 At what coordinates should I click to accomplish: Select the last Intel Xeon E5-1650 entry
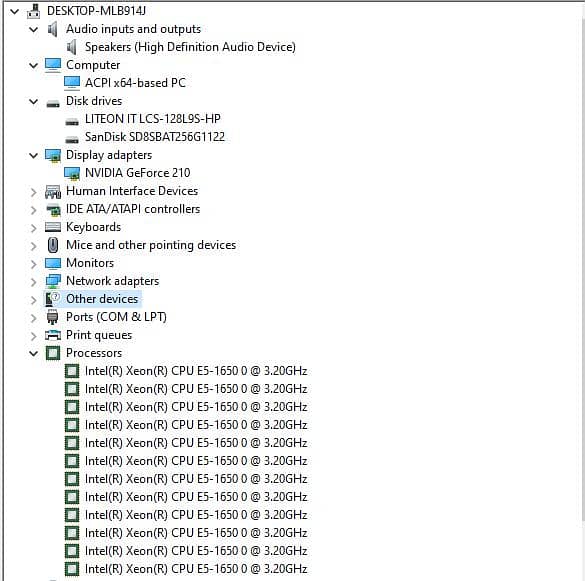pos(196,569)
